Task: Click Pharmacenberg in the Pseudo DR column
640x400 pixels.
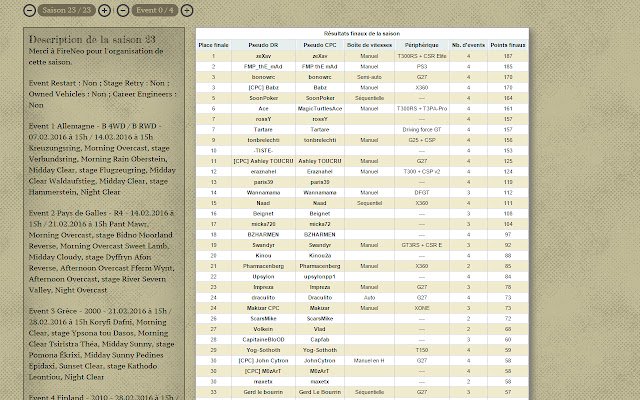Action: (263, 266)
